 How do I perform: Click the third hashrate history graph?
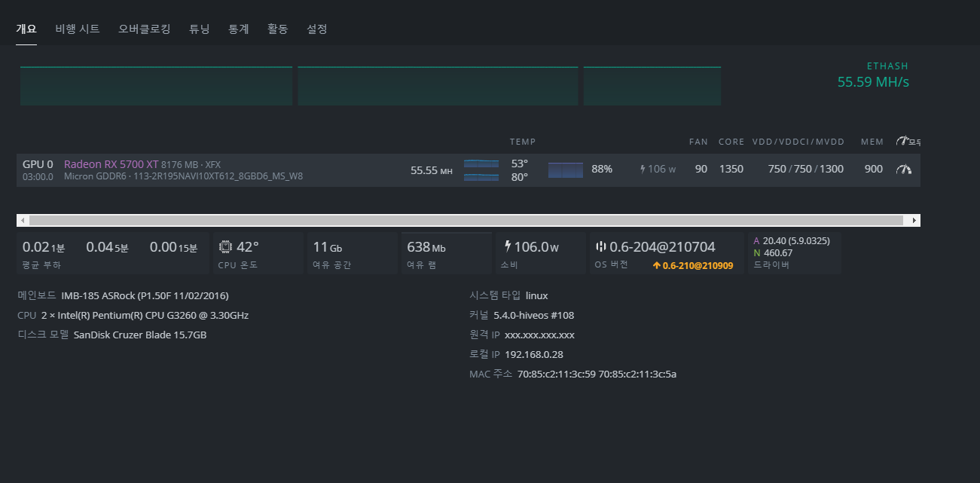(652, 86)
